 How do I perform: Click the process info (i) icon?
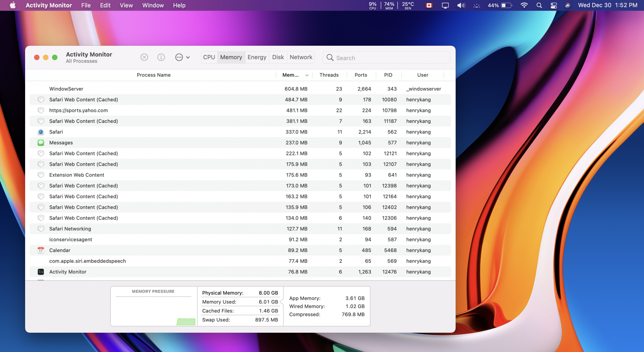pyautogui.click(x=161, y=57)
